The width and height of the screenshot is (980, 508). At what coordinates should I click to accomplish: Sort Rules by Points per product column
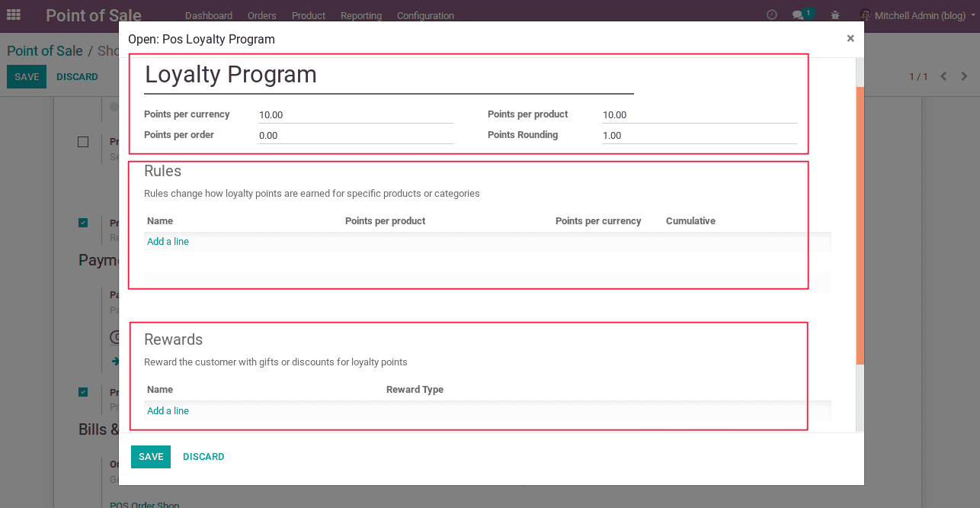point(385,221)
